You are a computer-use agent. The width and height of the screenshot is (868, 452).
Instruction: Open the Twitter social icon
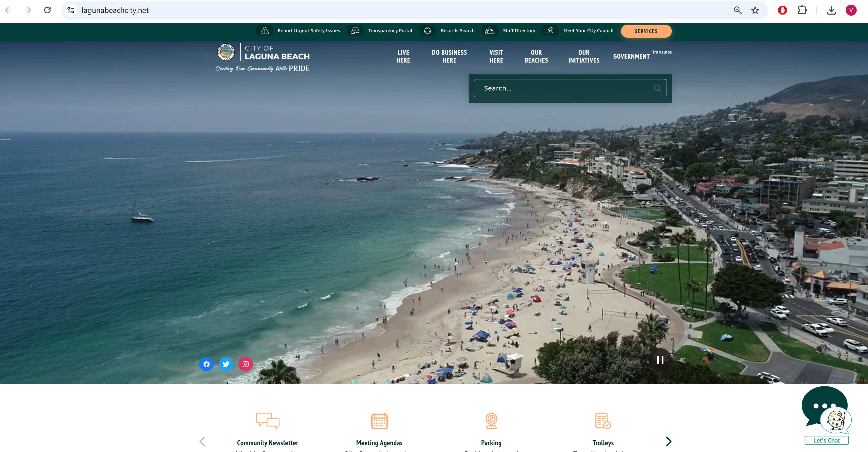coord(226,364)
